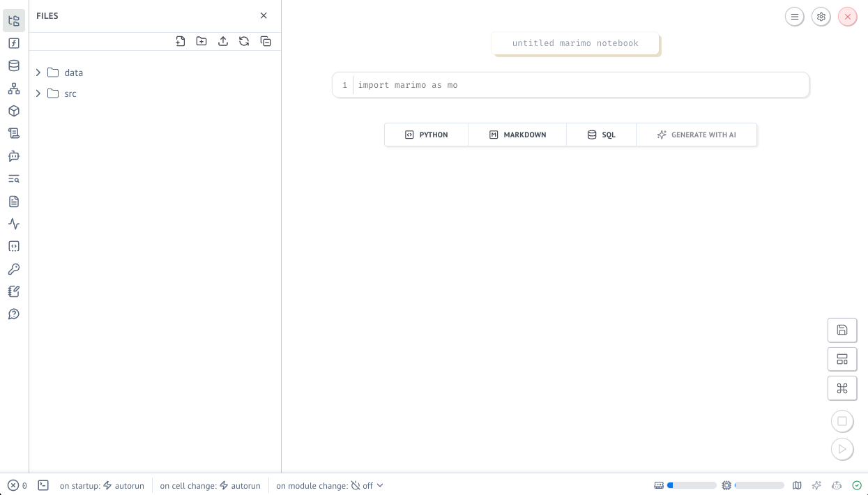Create a new Python cell

426,135
